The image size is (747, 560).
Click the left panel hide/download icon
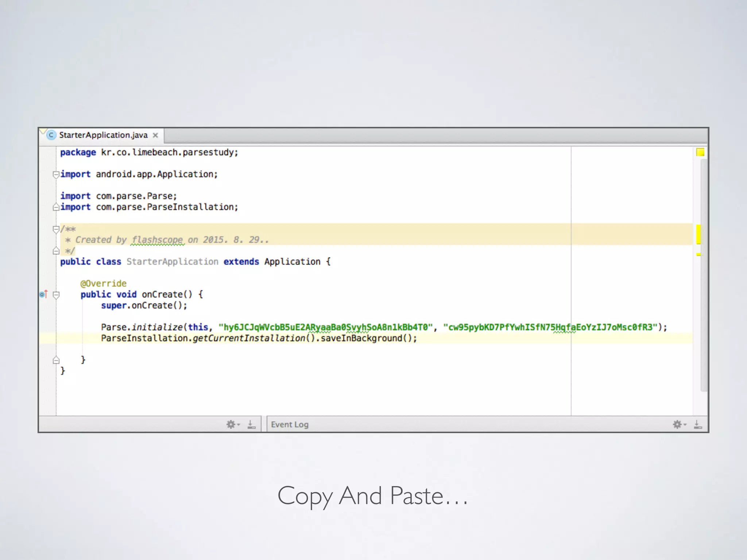click(252, 424)
